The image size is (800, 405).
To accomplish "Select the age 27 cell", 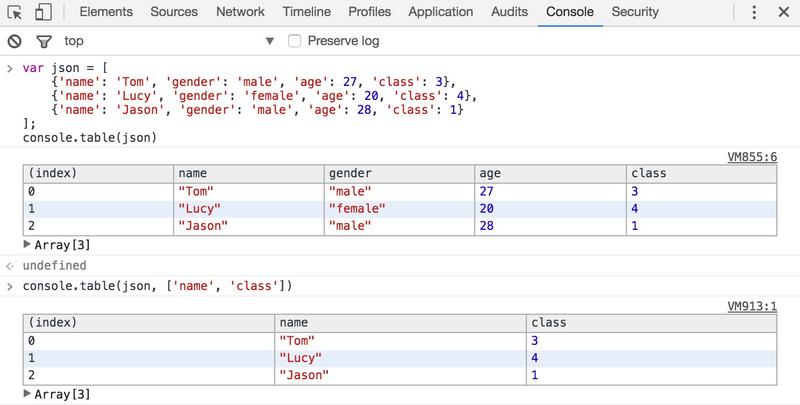I will coord(551,192).
